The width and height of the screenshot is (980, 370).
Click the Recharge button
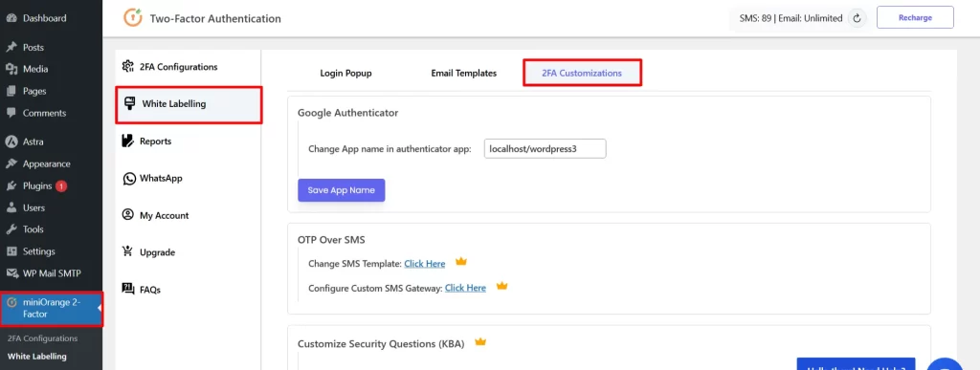[x=915, y=17]
